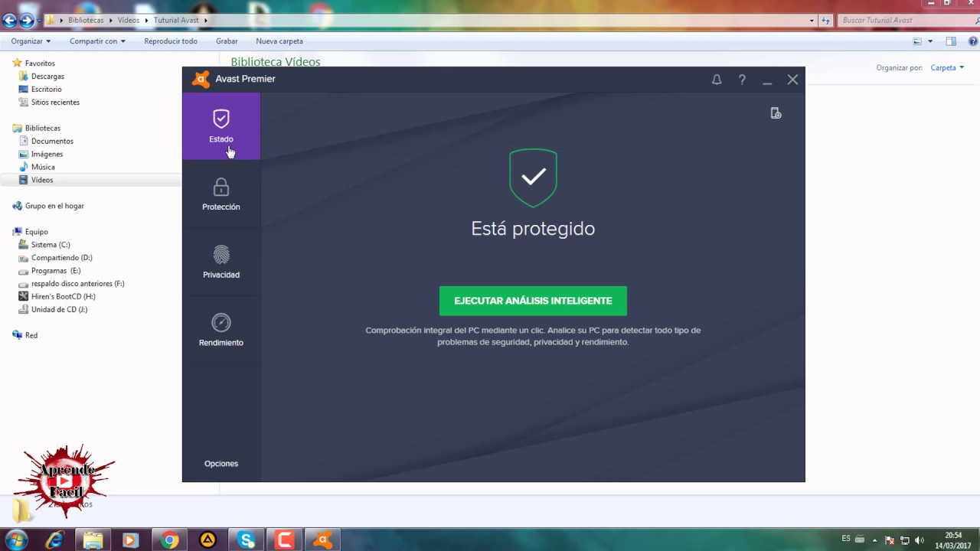Screen dimensions: 980x551
Task: Select Escritorio in Favorites
Action: pos(46,90)
